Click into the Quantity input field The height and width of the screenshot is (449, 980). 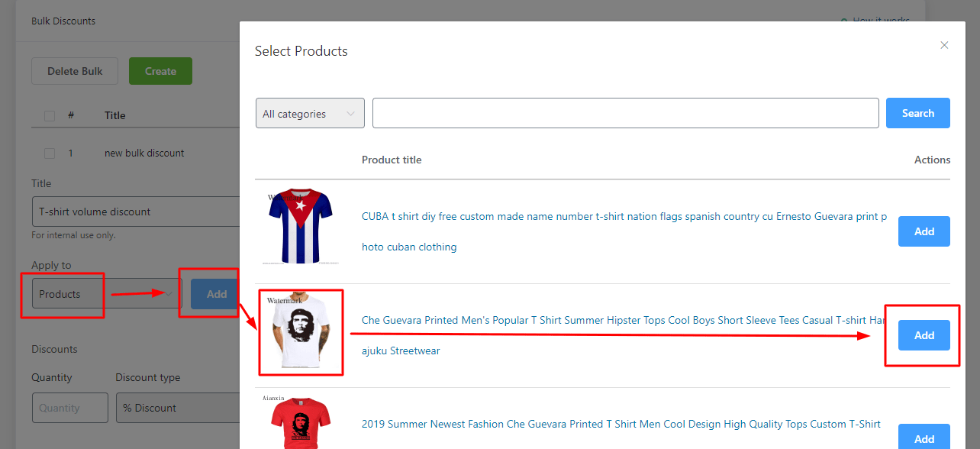coord(69,408)
